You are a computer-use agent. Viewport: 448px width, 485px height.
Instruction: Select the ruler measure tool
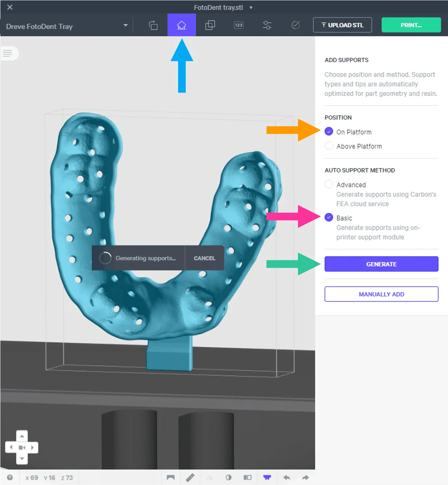click(x=190, y=477)
